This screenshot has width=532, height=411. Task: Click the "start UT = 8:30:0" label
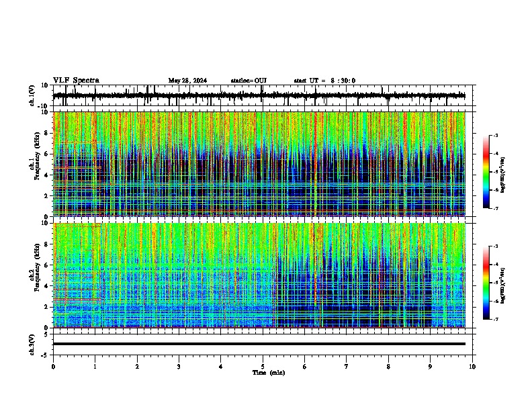(324, 81)
